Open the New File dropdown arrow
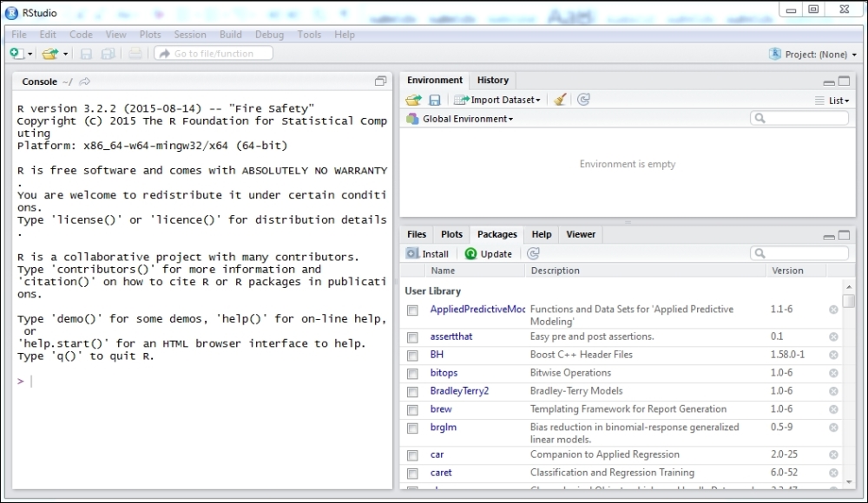Image resolution: width=868 pixels, height=503 pixels. click(30, 55)
